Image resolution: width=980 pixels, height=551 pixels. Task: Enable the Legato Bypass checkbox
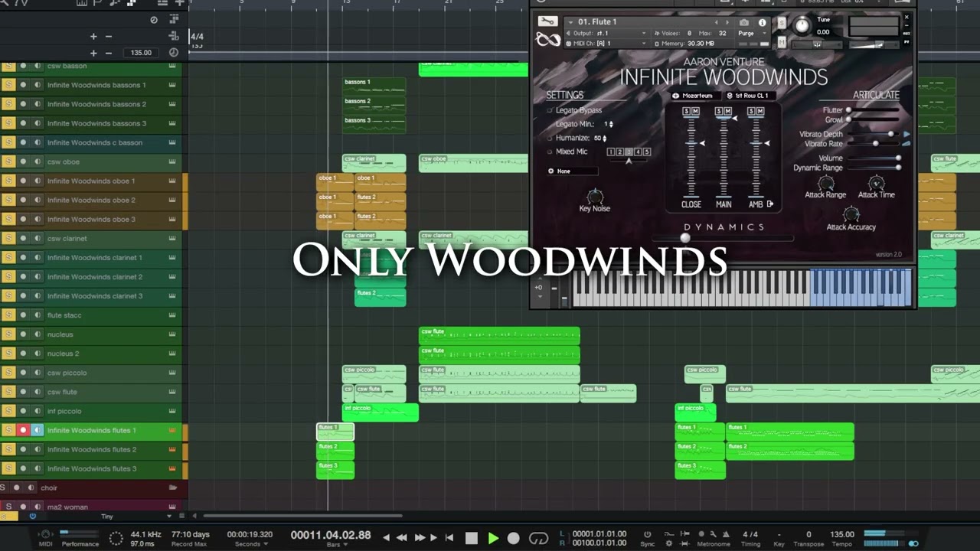[550, 110]
